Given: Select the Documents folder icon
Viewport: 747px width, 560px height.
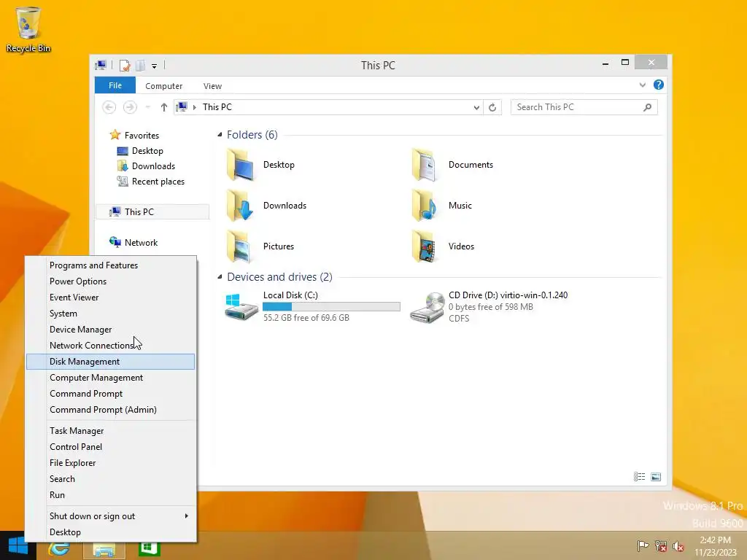Looking at the screenshot, I should click(424, 165).
